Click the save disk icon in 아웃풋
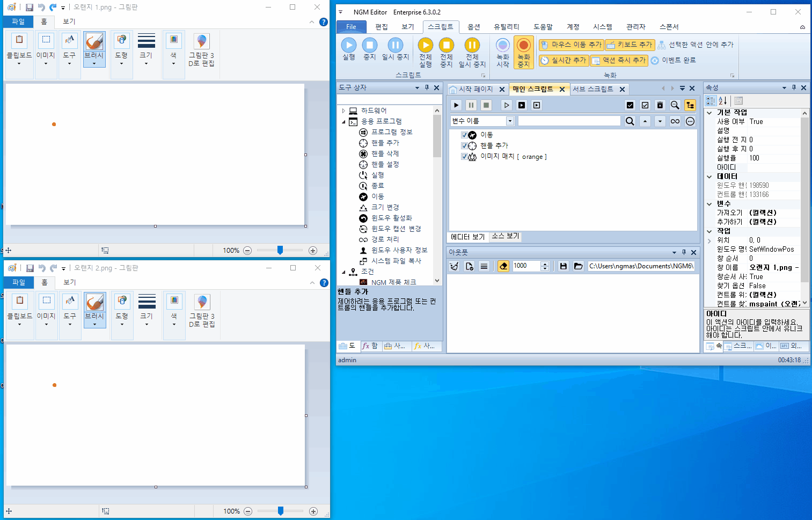 pyautogui.click(x=563, y=266)
